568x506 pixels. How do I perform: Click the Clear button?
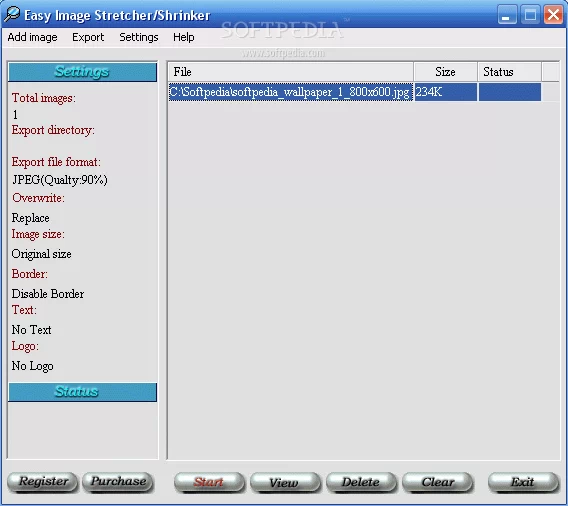coord(437,482)
